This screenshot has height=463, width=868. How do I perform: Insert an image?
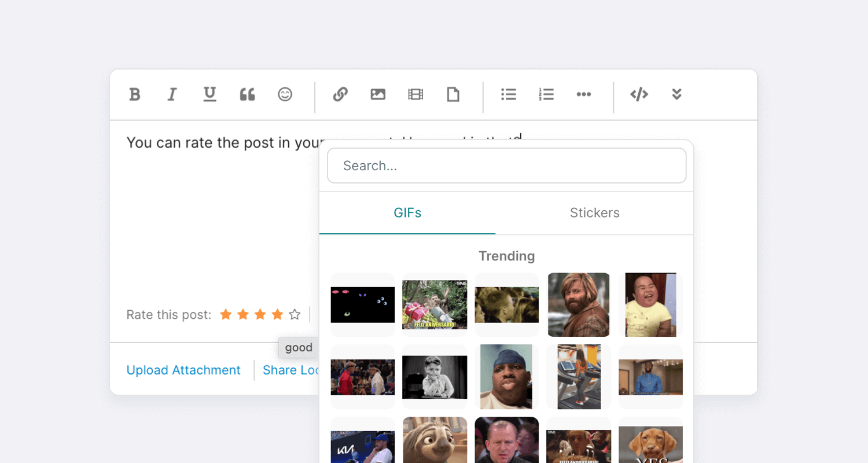378,94
